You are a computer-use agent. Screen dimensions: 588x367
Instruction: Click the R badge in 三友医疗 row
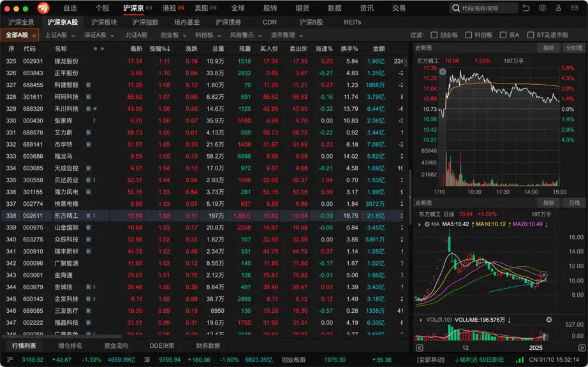88,311
